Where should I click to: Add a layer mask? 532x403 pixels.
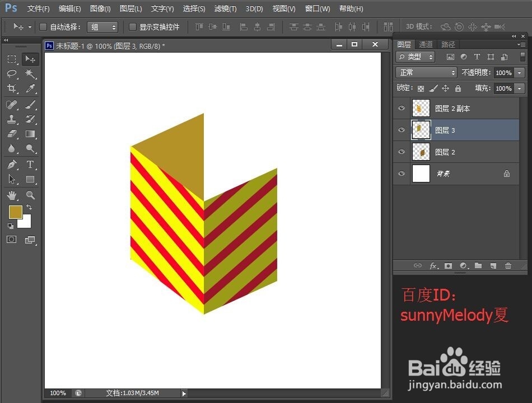pos(448,266)
